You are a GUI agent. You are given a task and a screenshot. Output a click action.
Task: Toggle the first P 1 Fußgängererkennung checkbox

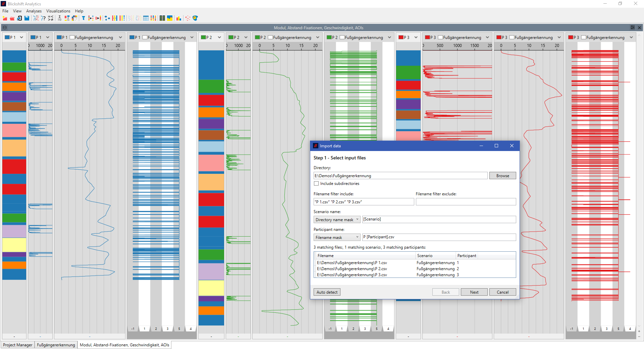point(72,37)
